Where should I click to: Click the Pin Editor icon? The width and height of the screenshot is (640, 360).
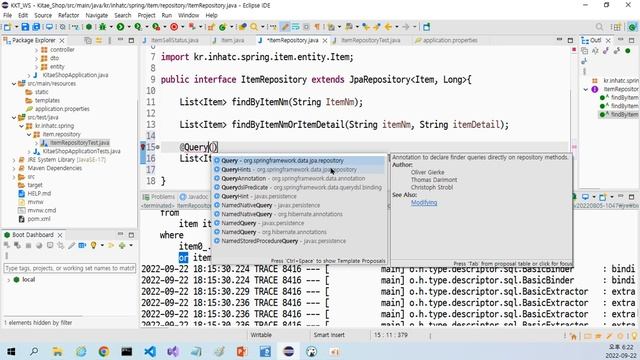tap(427, 27)
